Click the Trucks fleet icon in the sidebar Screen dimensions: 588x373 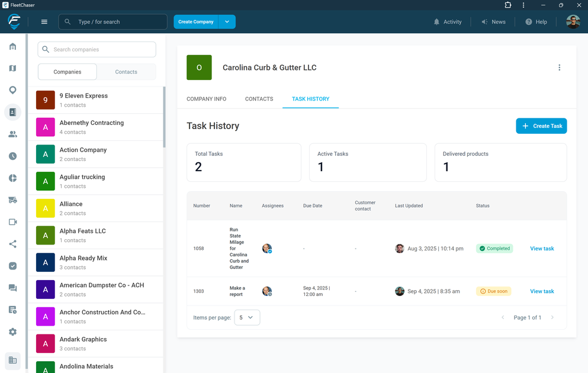[12, 200]
